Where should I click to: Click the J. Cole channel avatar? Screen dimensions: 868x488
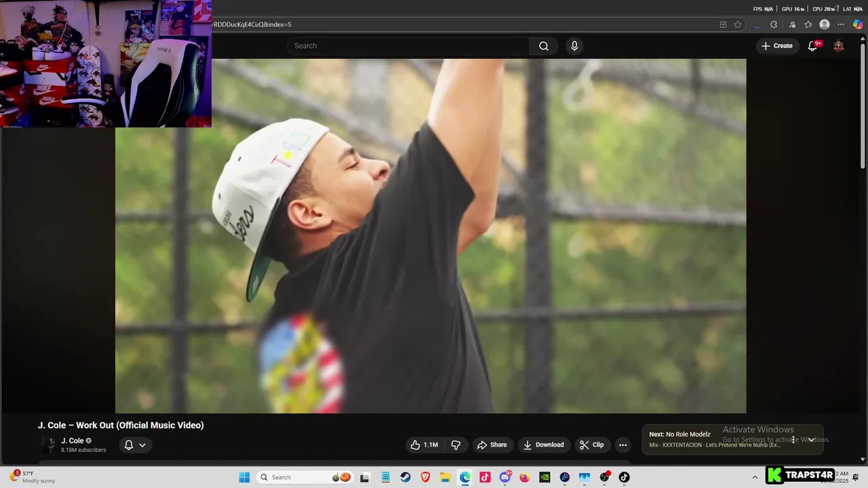pos(48,445)
